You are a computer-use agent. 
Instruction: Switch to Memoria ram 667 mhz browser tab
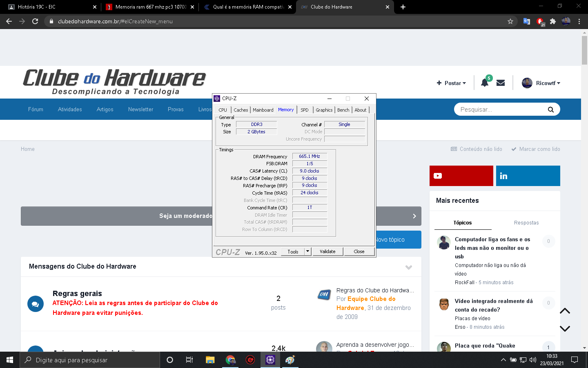(x=150, y=7)
